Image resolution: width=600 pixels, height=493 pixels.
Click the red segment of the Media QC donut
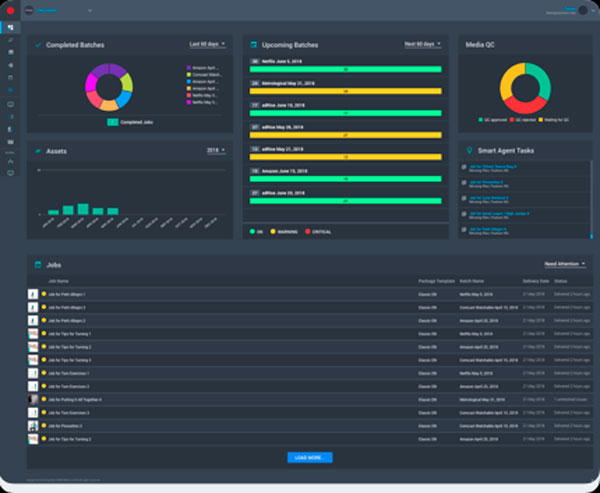point(524,104)
